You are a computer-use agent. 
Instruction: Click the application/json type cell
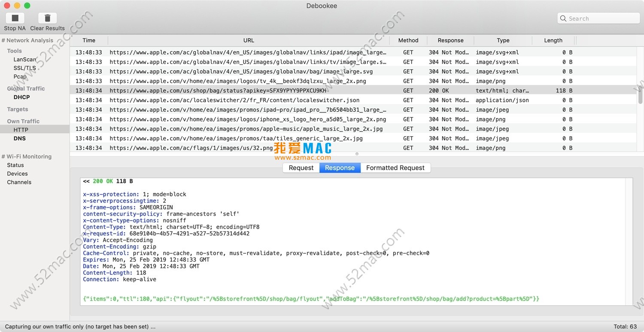pos(502,100)
